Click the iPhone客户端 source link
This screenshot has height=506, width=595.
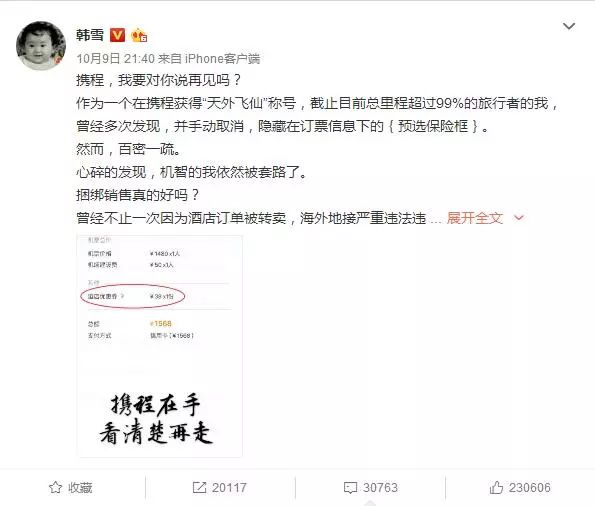coord(222,58)
